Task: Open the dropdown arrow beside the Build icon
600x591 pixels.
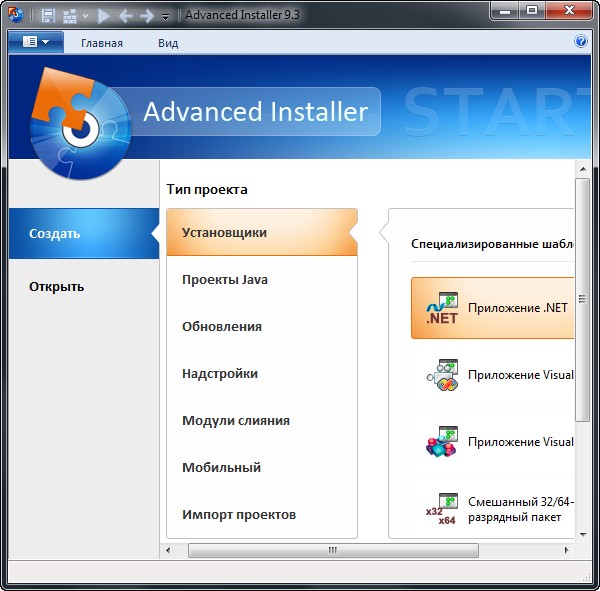Action: [x=85, y=17]
